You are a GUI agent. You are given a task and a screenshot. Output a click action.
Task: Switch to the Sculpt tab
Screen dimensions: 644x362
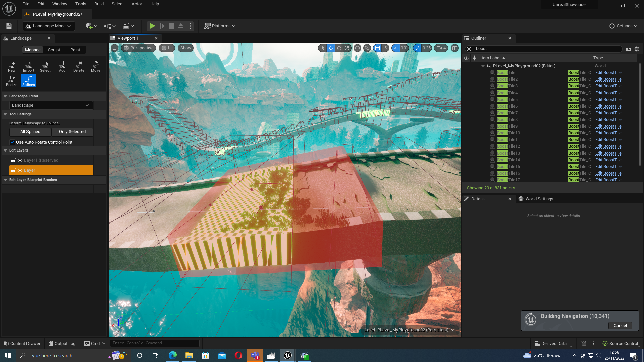pyautogui.click(x=54, y=50)
